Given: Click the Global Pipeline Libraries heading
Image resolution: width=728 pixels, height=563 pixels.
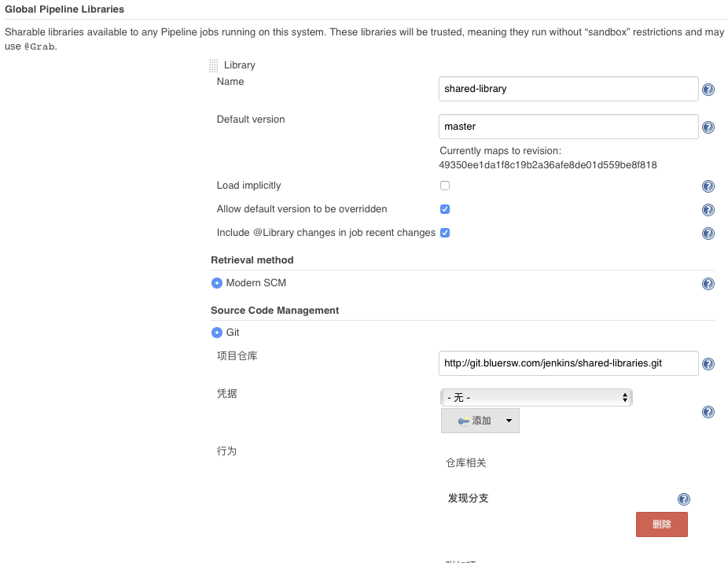Looking at the screenshot, I should (64, 9).
